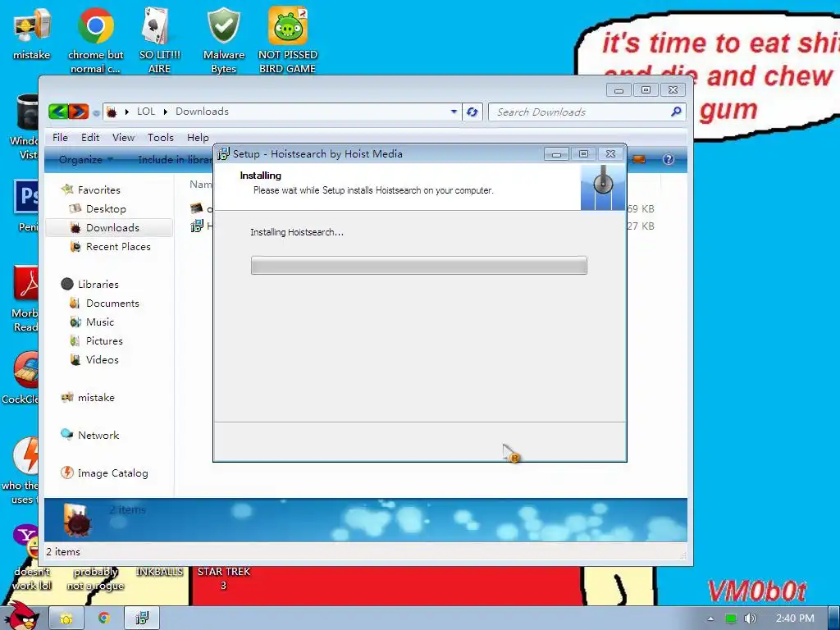Viewport: 840px width, 630px height.
Task: Open the mistake desktop icon
Action: pos(32,32)
